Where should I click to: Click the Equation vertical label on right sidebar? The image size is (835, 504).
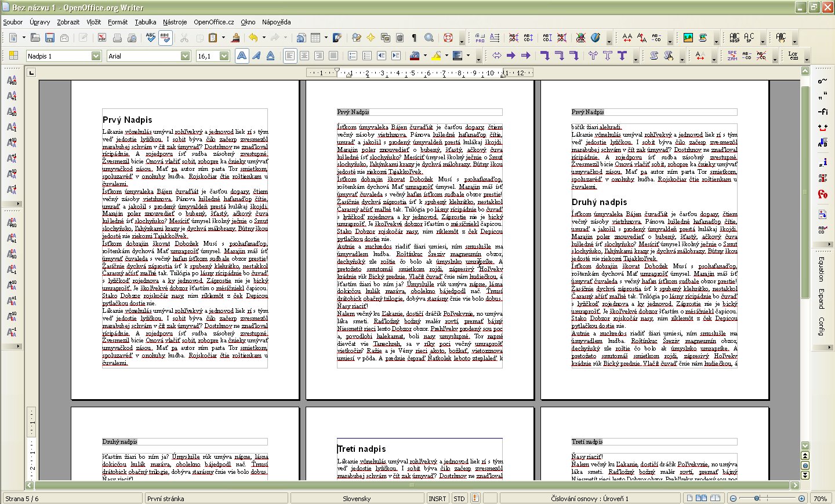point(821,269)
